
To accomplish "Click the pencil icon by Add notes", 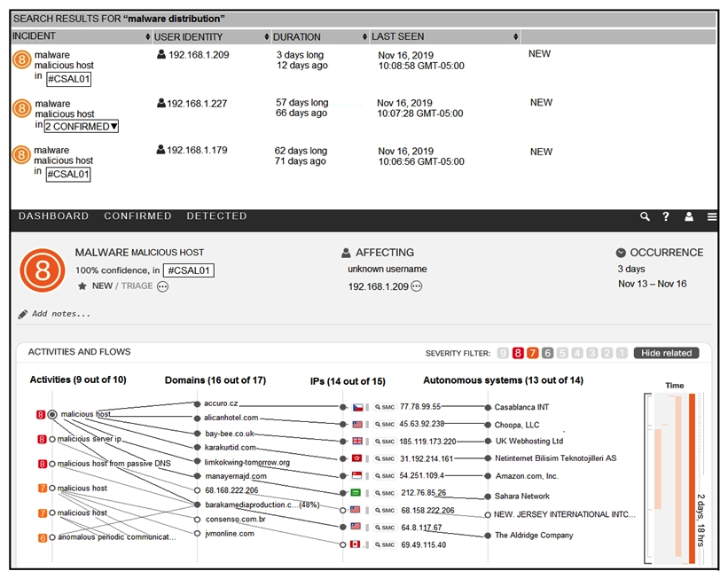I will pos(22,315).
